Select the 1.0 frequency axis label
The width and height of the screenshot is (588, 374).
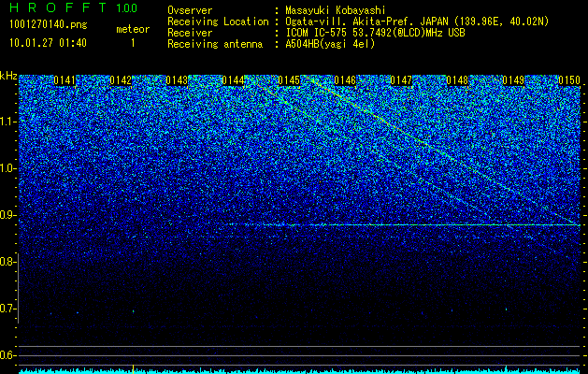click(8, 168)
